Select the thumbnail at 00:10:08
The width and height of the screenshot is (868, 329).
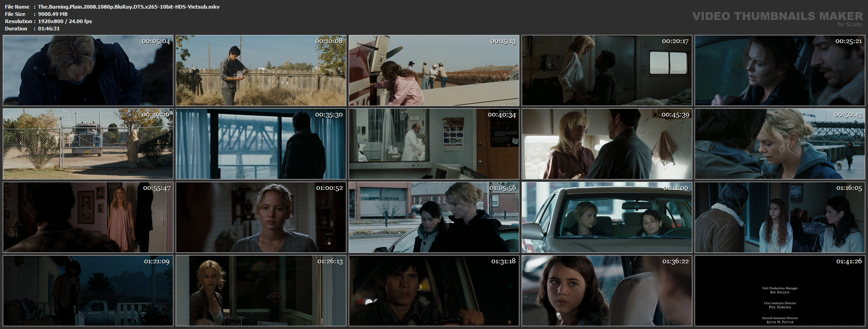pyautogui.click(x=261, y=70)
